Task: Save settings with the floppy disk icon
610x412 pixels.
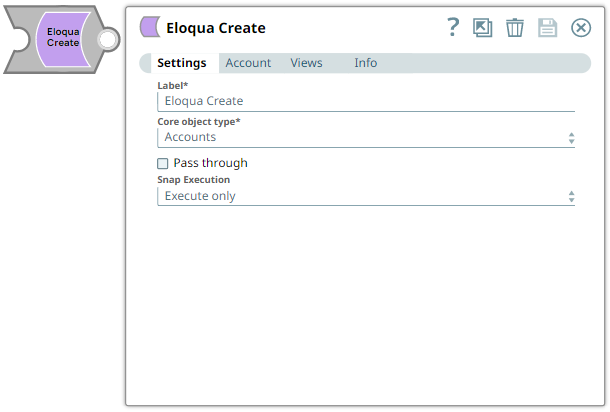Action: (547, 28)
